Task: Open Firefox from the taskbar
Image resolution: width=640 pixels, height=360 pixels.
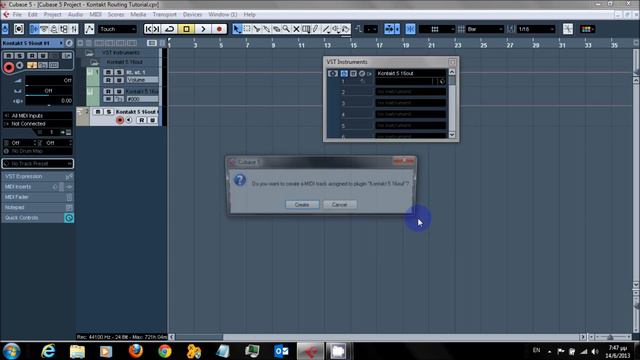Action: 136,351
